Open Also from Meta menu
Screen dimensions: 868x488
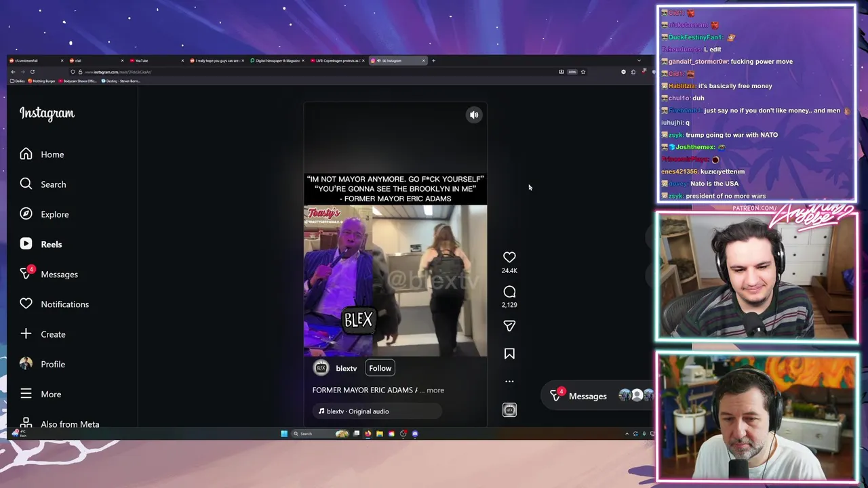[x=60, y=424]
